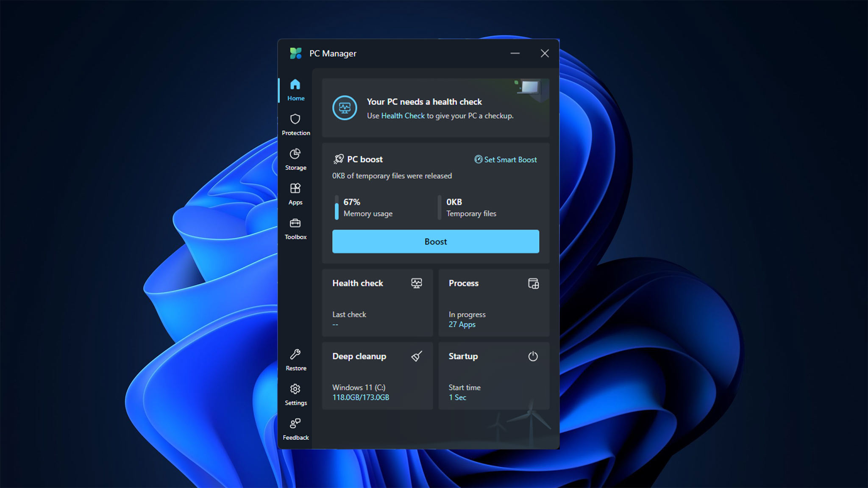Open the Feedback option
Screen dimensions: 868x488
tap(295, 430)
